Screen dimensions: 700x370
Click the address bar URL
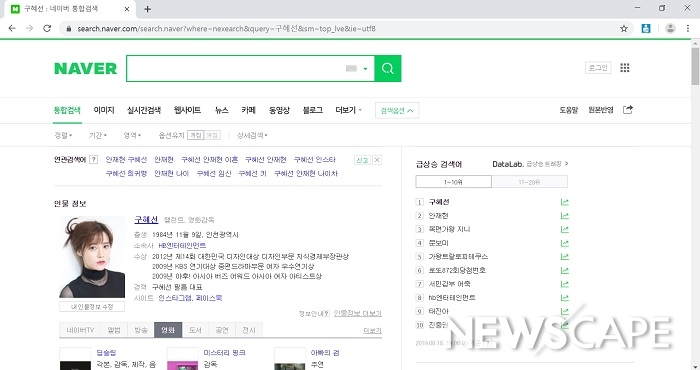coord(226,29)
